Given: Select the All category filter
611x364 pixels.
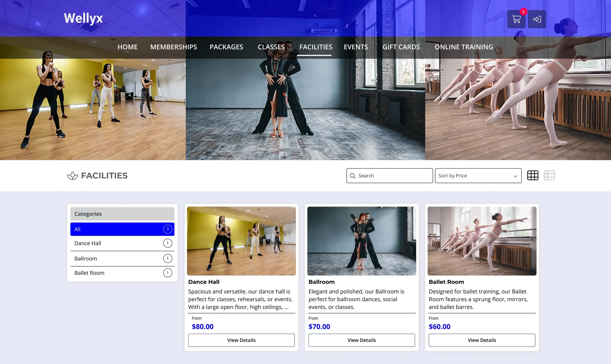Looking at the screenshot, I should pyautogui.click(x=122, y=229).
